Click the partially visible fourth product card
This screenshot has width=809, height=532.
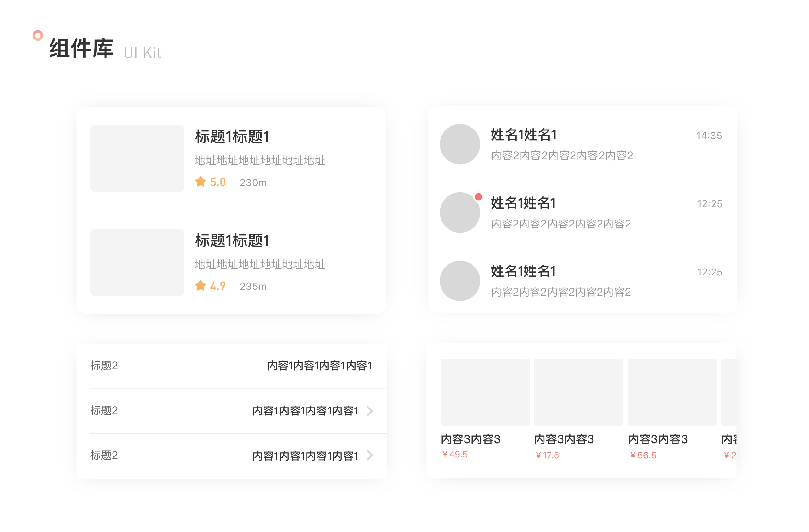pos(729,392)
